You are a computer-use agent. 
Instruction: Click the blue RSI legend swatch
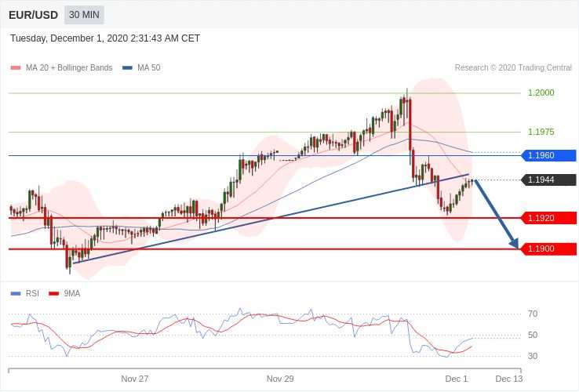(16, 294)
